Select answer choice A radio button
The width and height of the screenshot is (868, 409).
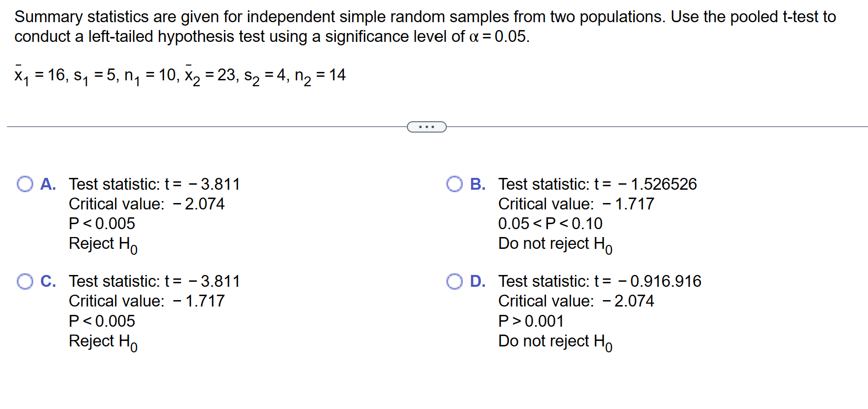24,184
